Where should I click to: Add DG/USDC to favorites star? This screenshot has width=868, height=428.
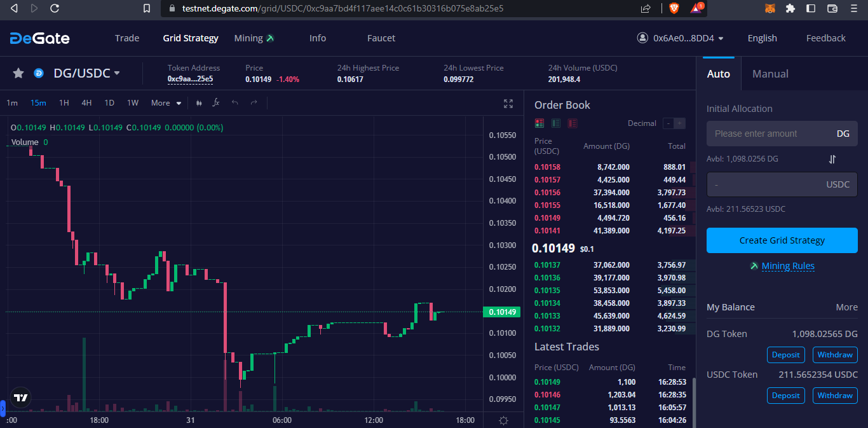pos(18,73)
